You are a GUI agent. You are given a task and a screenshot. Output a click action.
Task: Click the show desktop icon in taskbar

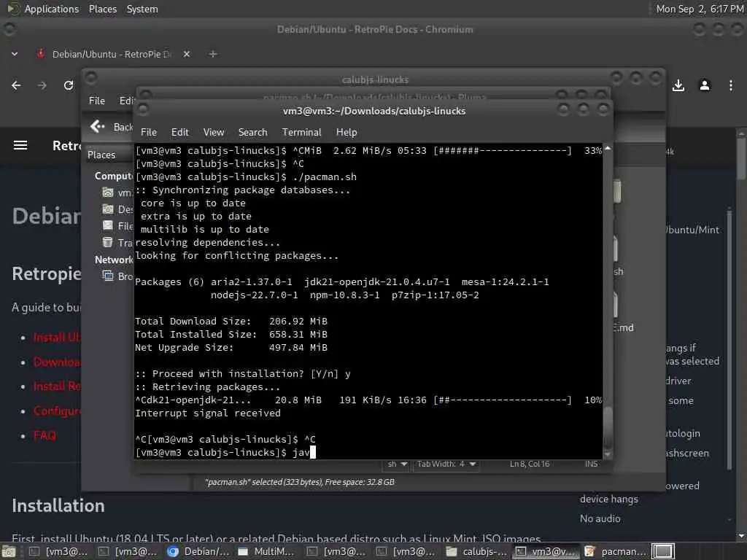coord(9,551)
